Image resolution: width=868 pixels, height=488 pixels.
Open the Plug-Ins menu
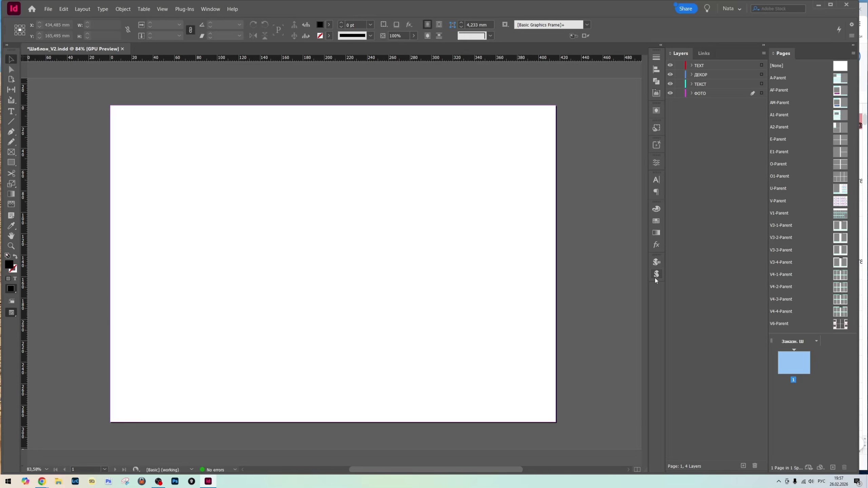pos(184,9)
